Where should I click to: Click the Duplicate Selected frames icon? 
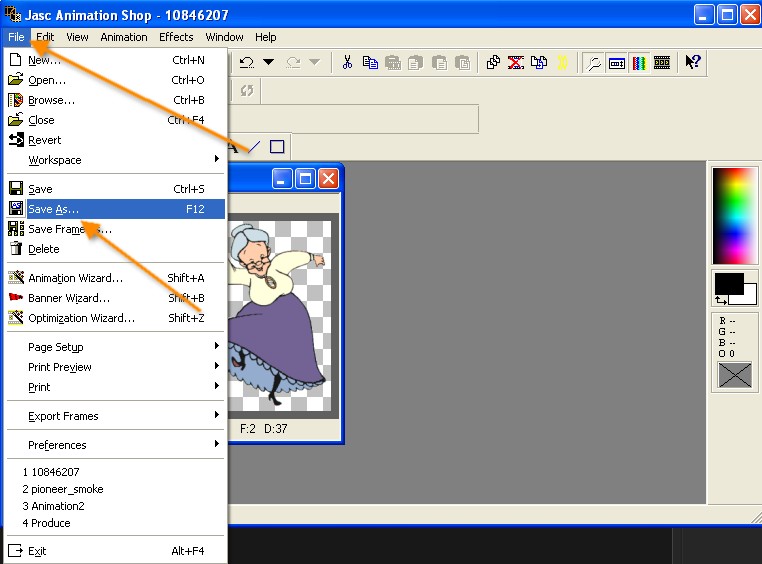pos(493,62)
